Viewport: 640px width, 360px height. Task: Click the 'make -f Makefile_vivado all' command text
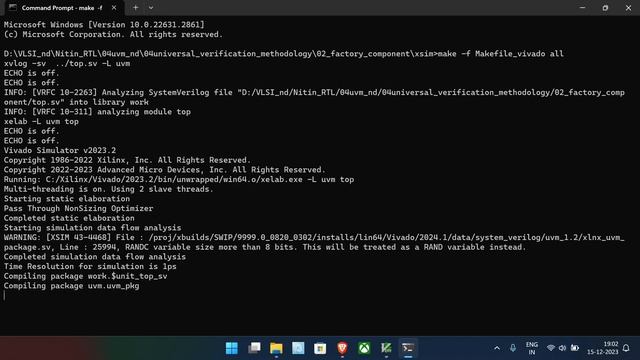click(501, 53)
